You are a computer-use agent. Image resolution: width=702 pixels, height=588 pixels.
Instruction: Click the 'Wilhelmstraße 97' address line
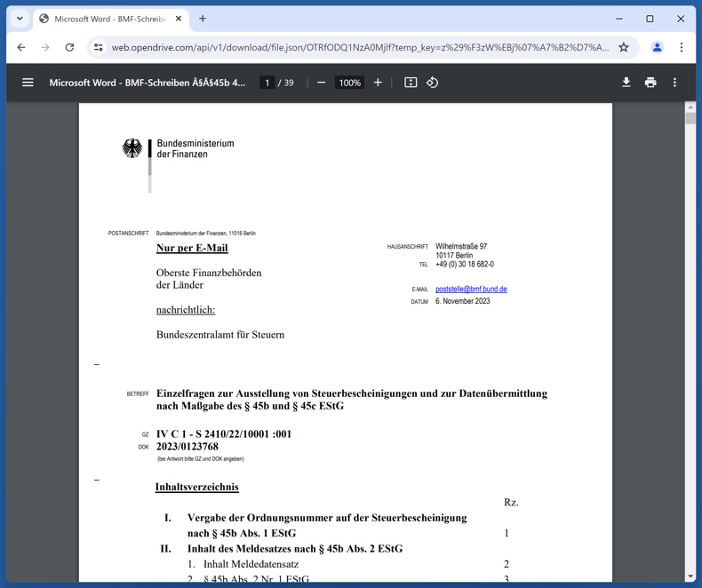[461, 246]
